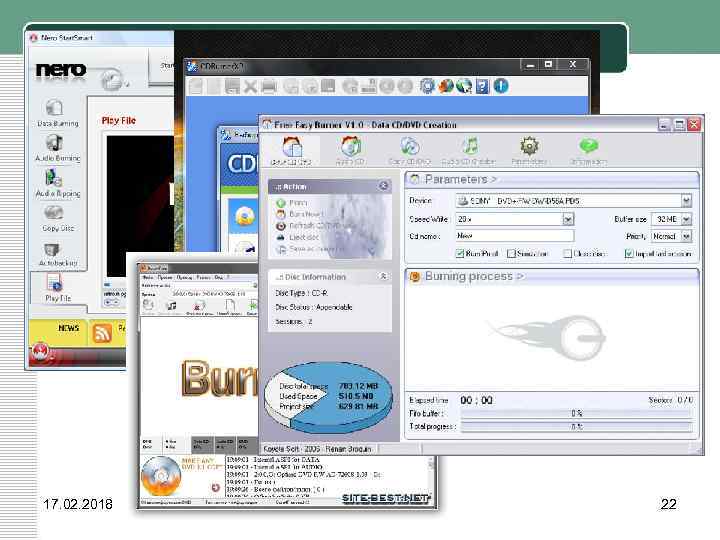Click the print icon in CDBurnerXP toolbar
720x540 pixels.
[x=269, y=86]
